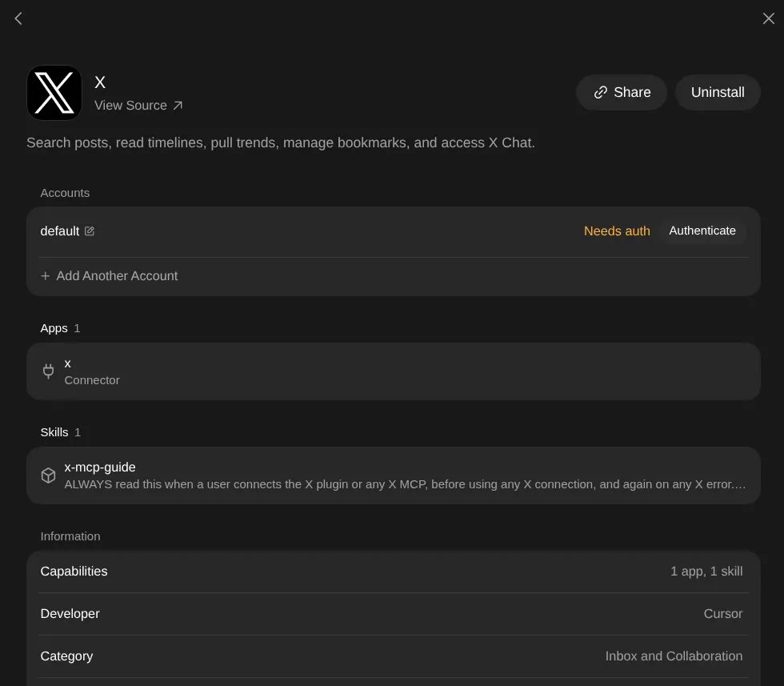This screenshot has height=686, width=784.
Task: Click the cube icon of x-mcp-guide
Action: (x=48, y=475)
